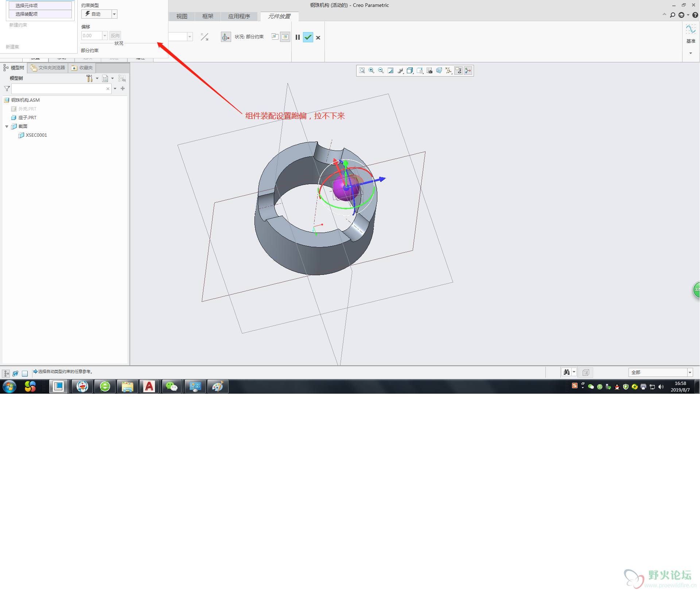The width and height of the screenshot is (700, 592).
Task: Collapse the 截面 tree node
Action: click(x=7, y=126)
